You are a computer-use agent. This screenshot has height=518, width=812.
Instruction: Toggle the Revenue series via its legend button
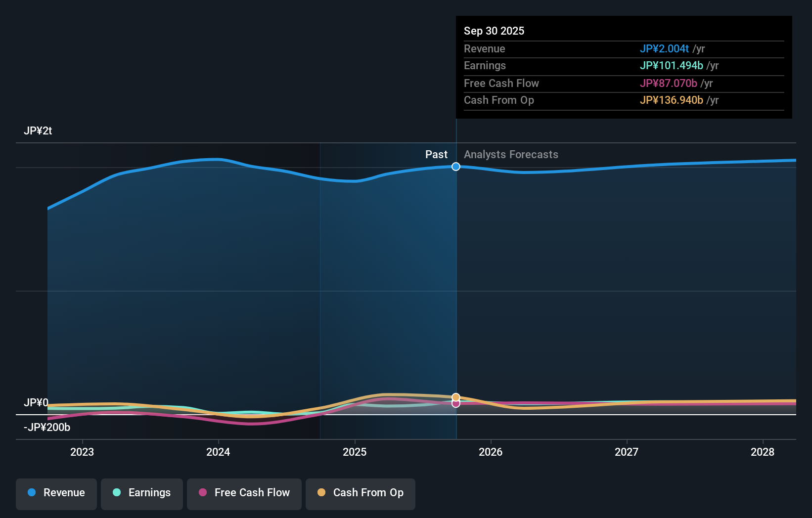pos(56,494)
